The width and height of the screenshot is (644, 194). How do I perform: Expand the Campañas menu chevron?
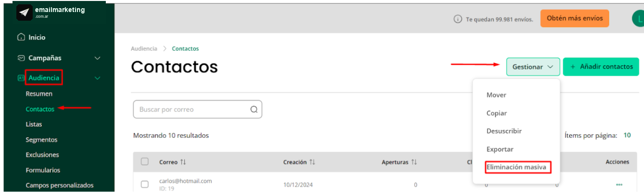(x=98, y=58)
